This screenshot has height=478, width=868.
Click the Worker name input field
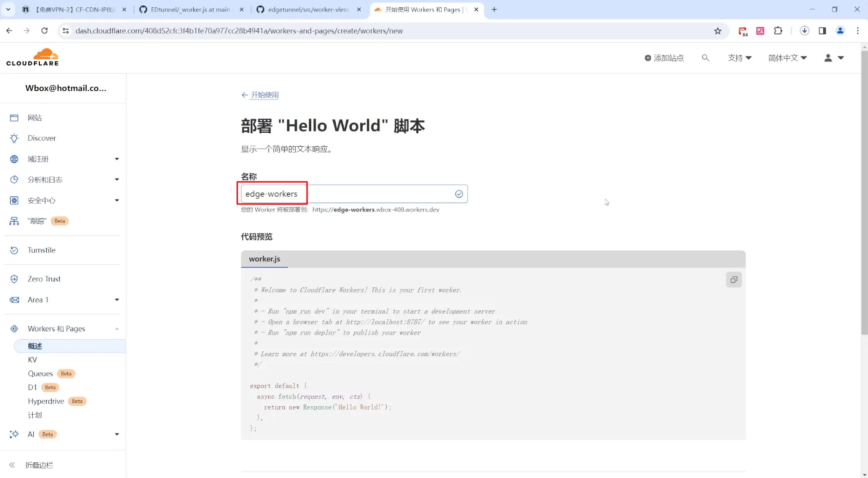point(354,194)
